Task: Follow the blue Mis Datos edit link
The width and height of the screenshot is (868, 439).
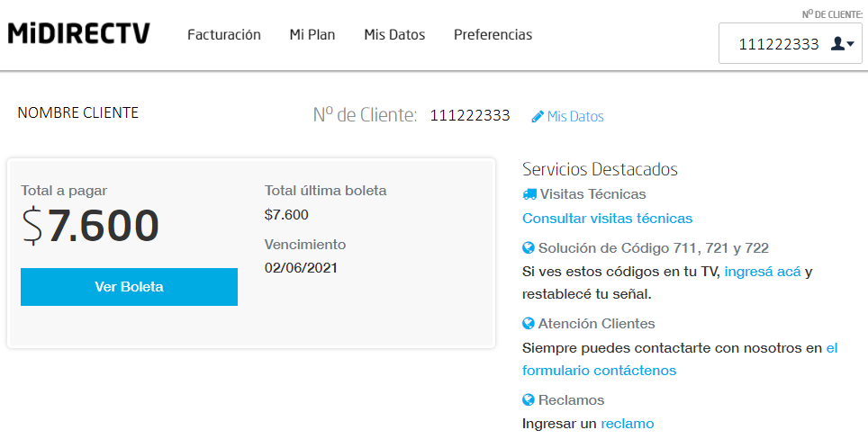Action: (x=575, y=117)
